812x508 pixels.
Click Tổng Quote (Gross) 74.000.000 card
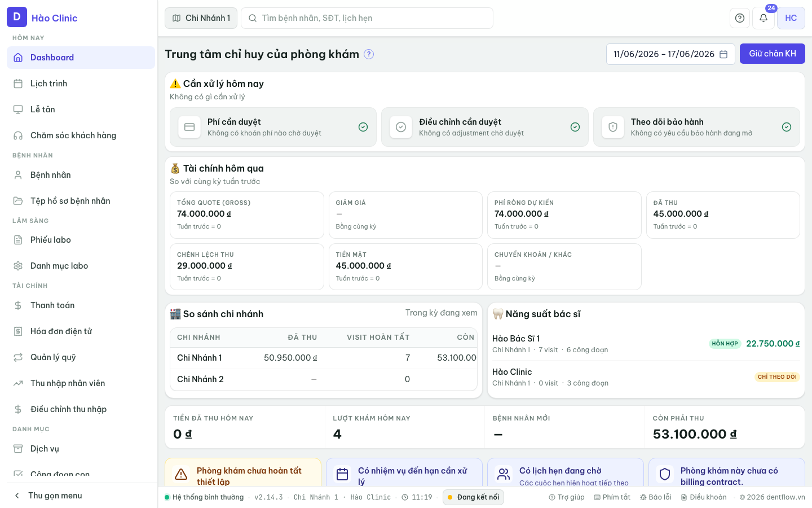(247, 215)
